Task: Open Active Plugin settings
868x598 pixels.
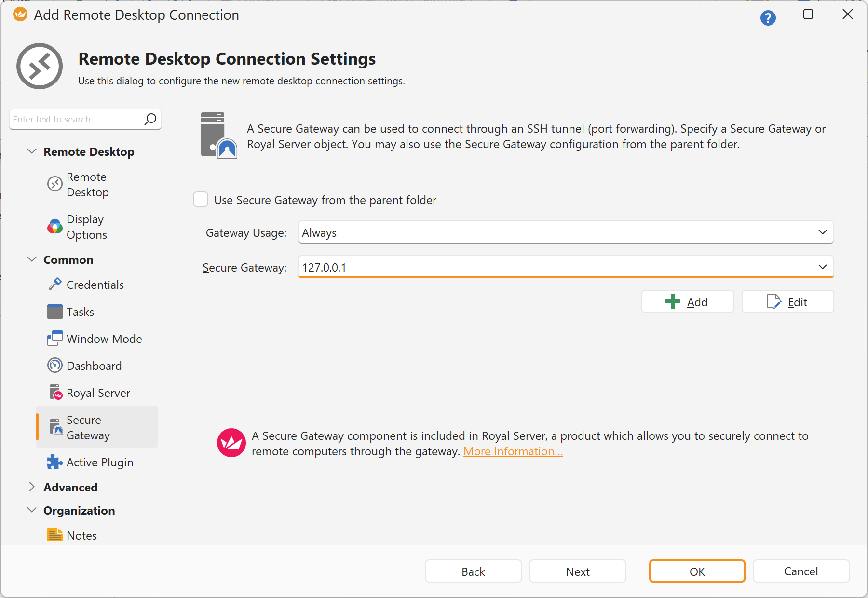Action: pos(54,462)
